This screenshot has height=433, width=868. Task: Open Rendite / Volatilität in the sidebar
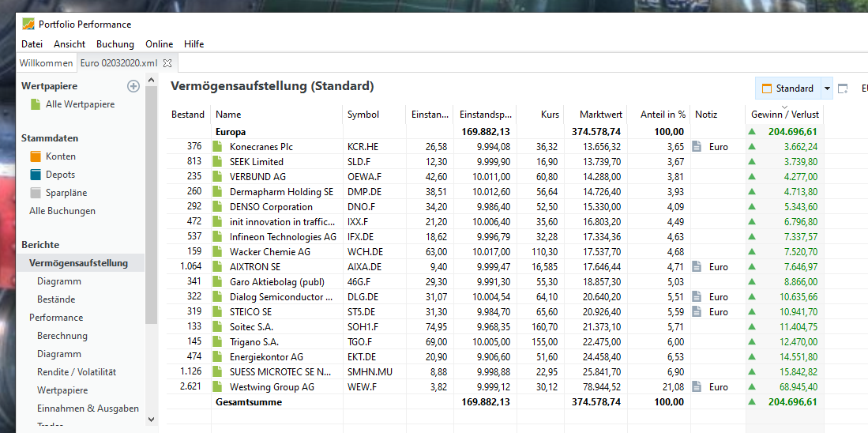[x=77, y=372]
